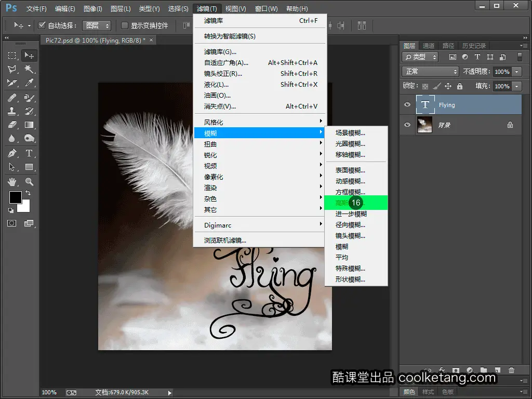
Task: Select the Rectangle shape tool
Action: tap(29, 167)
